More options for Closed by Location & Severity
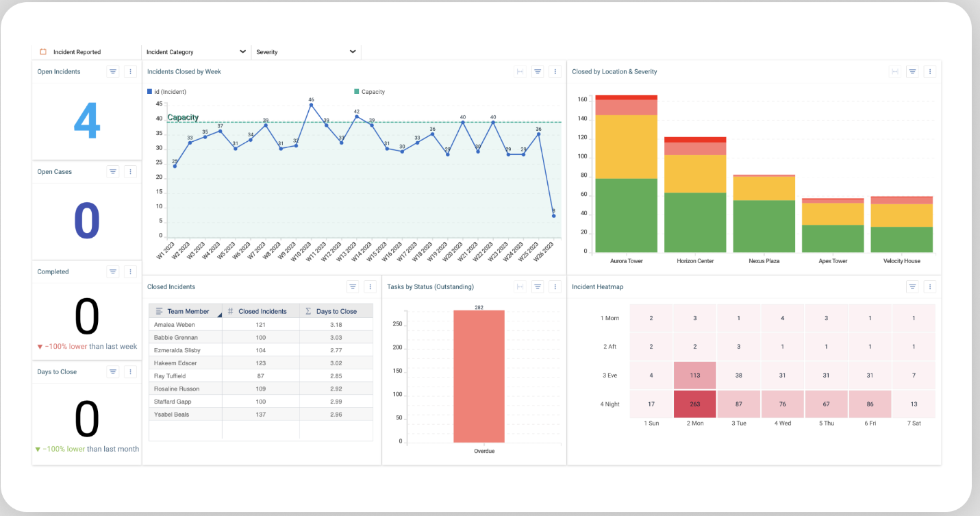Image resolution: width=980 pixels, height=516 pixels. 929,71
